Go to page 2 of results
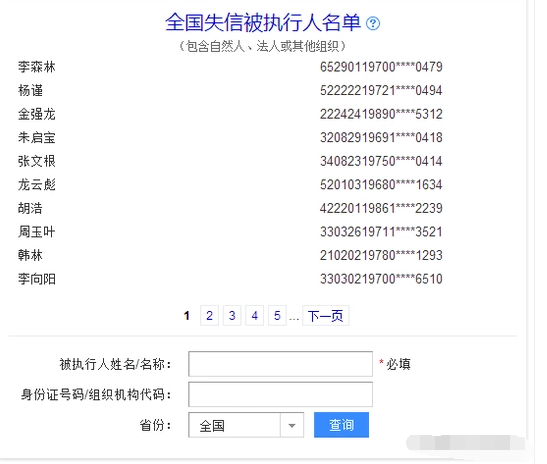Screen dimensions: 547x464 point(209,316)
